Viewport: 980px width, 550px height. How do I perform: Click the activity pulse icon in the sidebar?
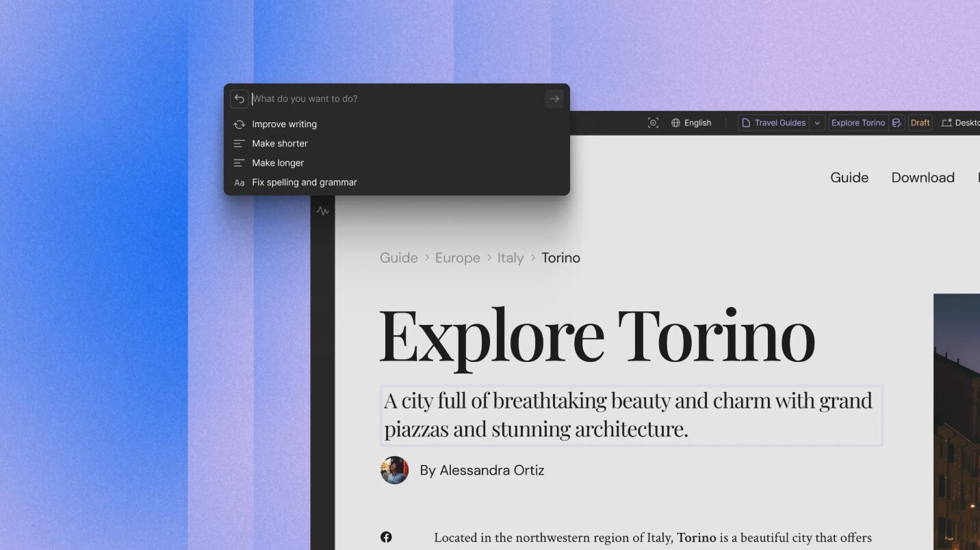(x=323, y=211)
